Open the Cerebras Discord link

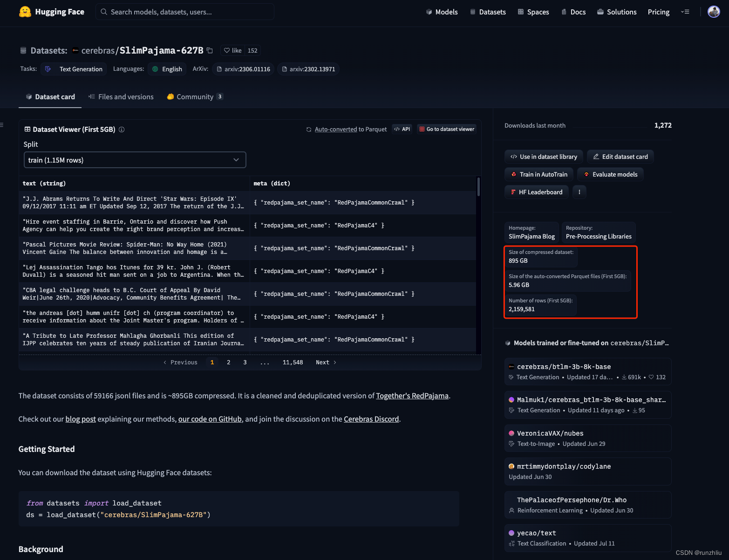point(371,419)
